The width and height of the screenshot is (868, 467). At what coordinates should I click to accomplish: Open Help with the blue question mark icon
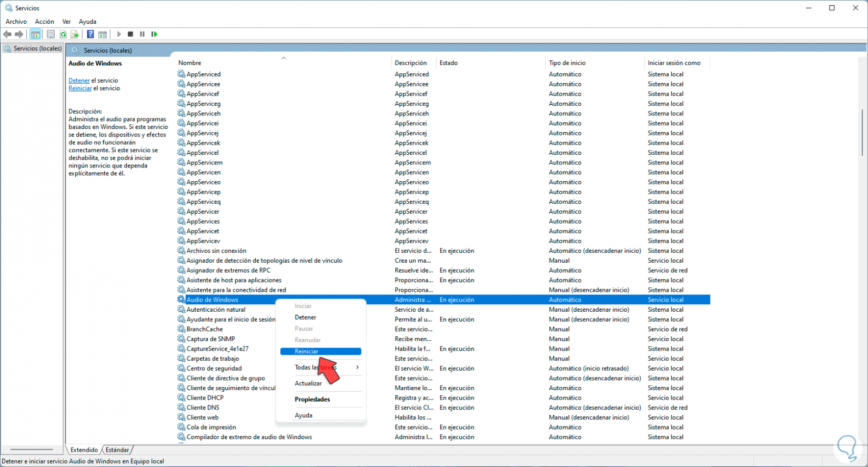(x=90, y=34)
